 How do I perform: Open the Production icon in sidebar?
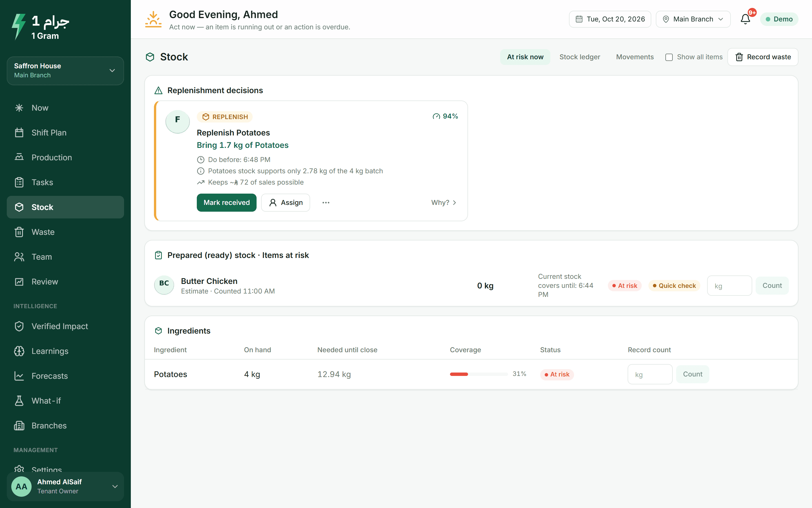tap(19, 157)
